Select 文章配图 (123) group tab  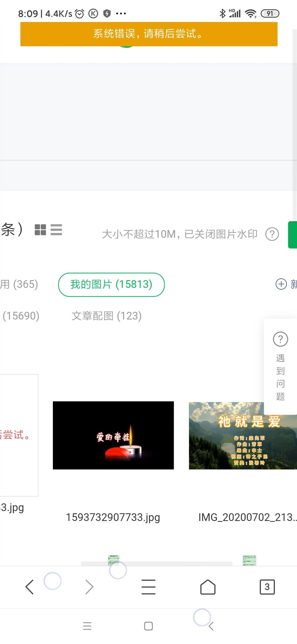(107, 316)
